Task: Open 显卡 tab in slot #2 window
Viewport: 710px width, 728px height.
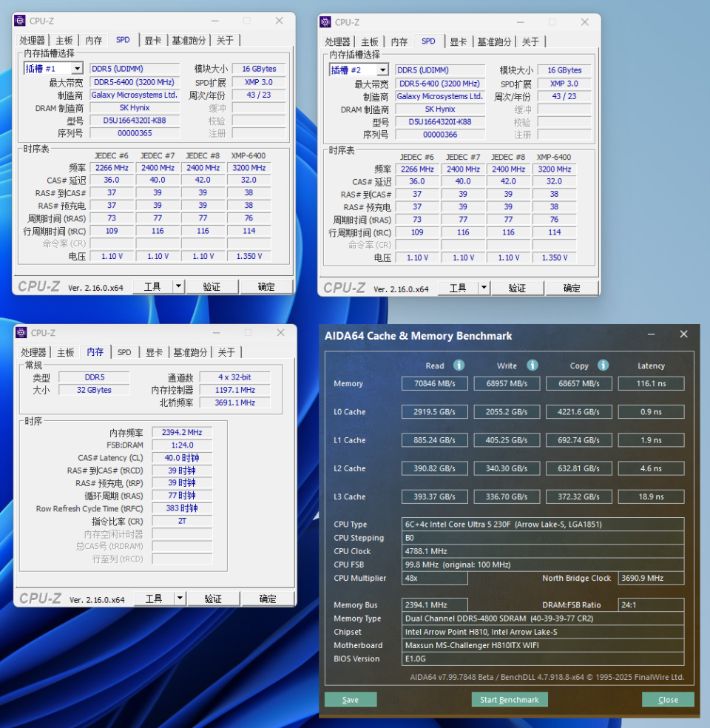Action: click(x=458, y=41)
